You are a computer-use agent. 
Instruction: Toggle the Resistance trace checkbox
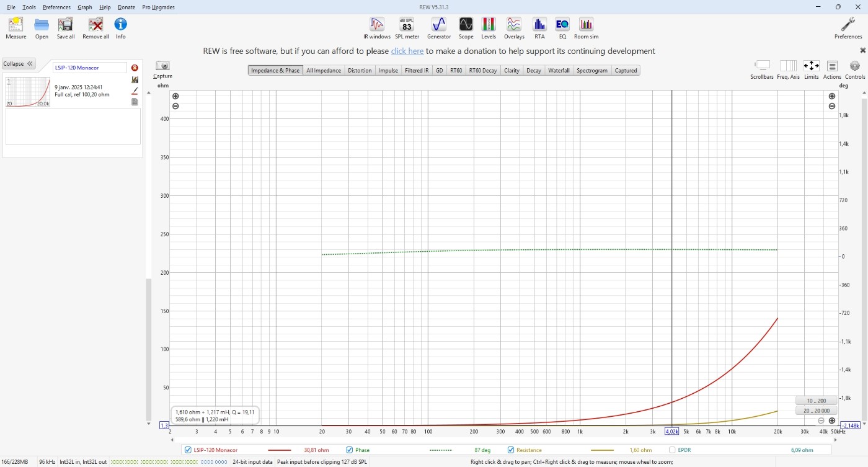[511, 450]
